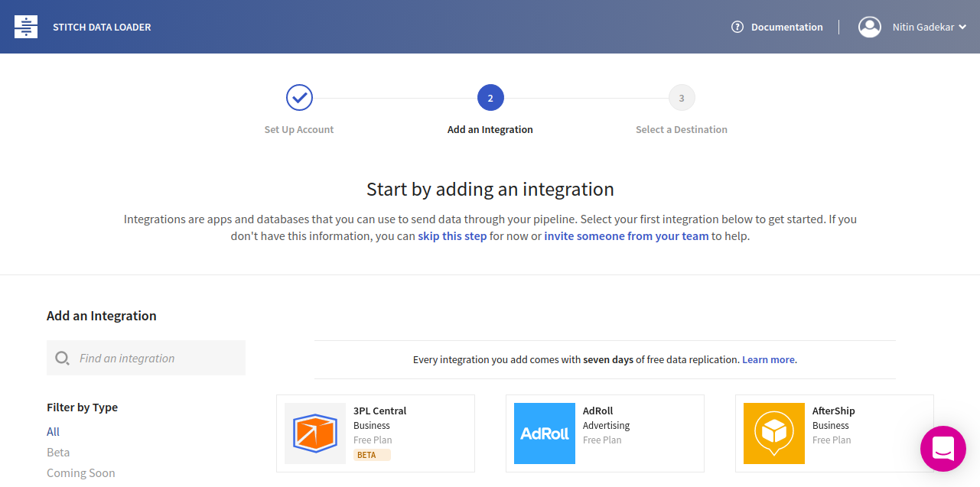Click step 3 circle indicator

click(x=682, y=98)
